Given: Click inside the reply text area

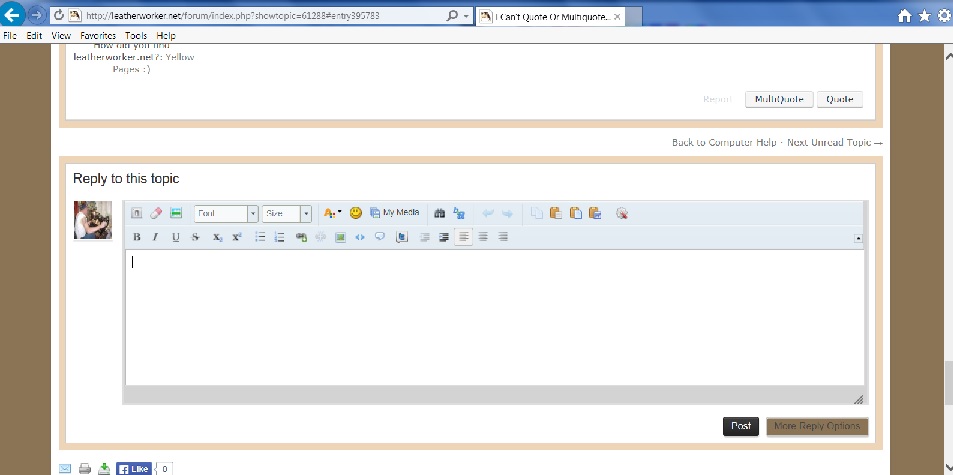Looking at the screenshot, I should point(495,317).
